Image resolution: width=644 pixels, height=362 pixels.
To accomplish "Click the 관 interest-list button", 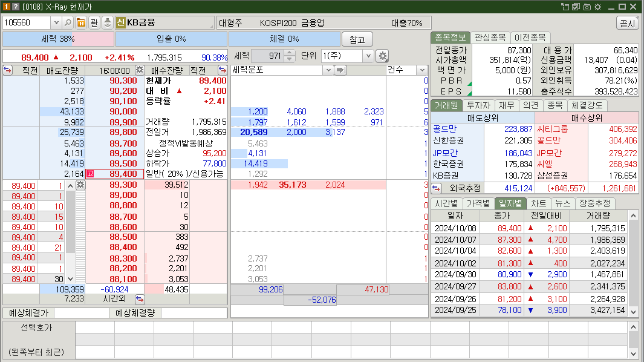I will [x=94, y=22].
